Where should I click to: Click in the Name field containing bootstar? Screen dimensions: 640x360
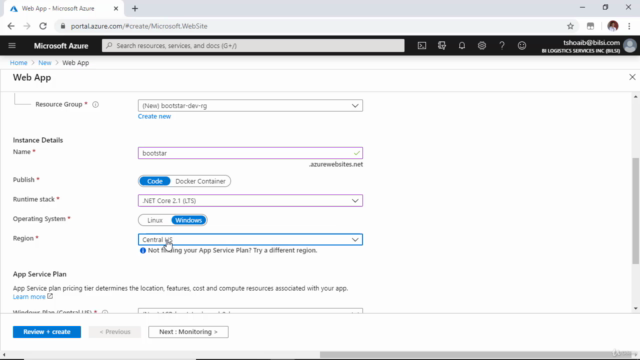[x=250, y=153]
